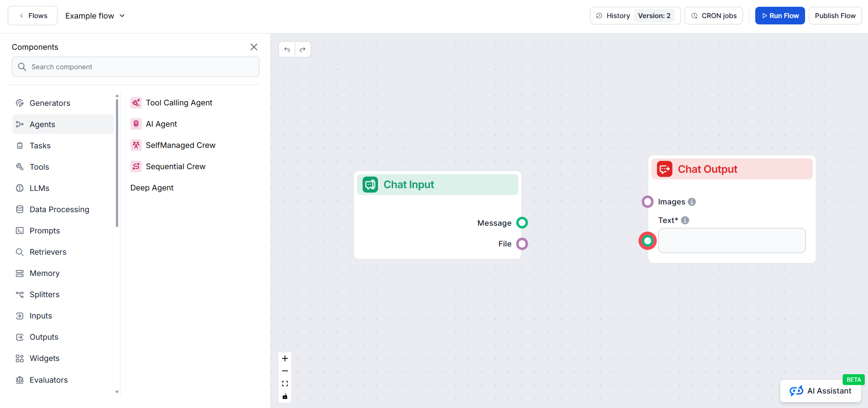Open the Example flow dropdown

pyautogui.click(x=122, y=15)
